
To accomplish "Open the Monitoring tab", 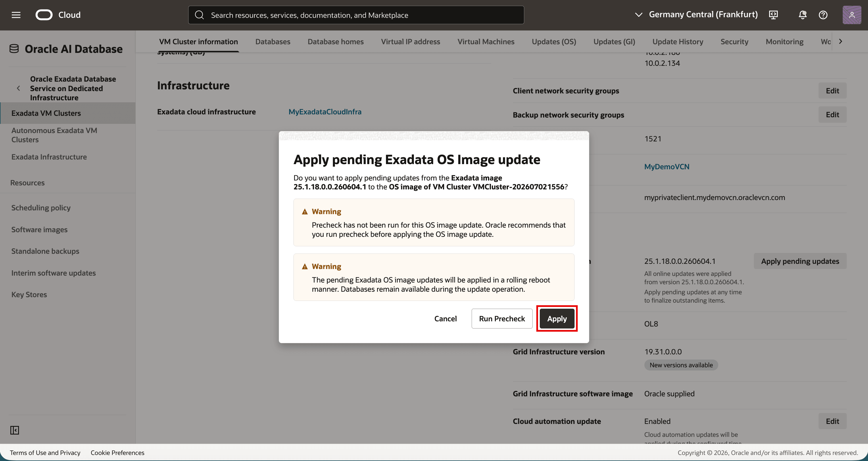I will (784, 41).
